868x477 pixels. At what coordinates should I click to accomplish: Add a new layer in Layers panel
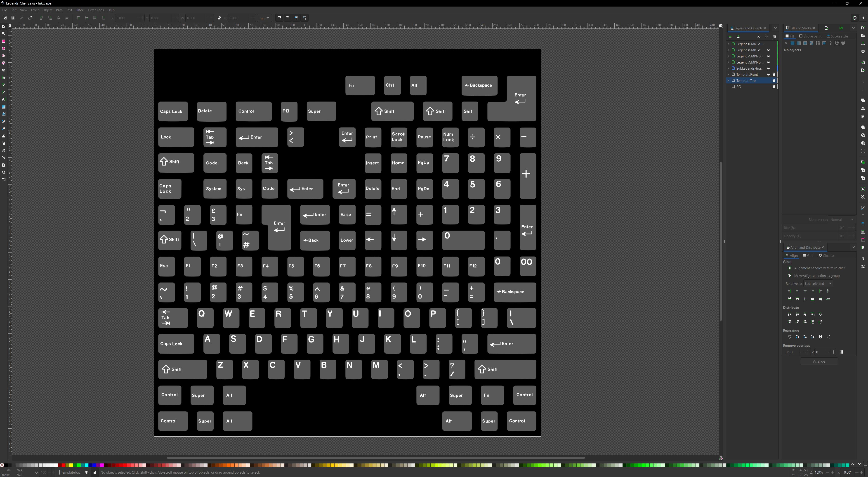[x=738, y=37]
